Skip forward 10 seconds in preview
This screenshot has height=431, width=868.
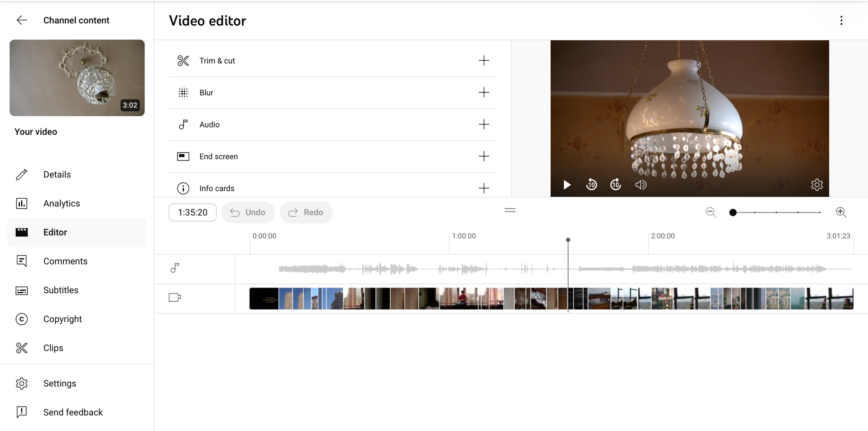pyautogui.click(x=615, y=185)
